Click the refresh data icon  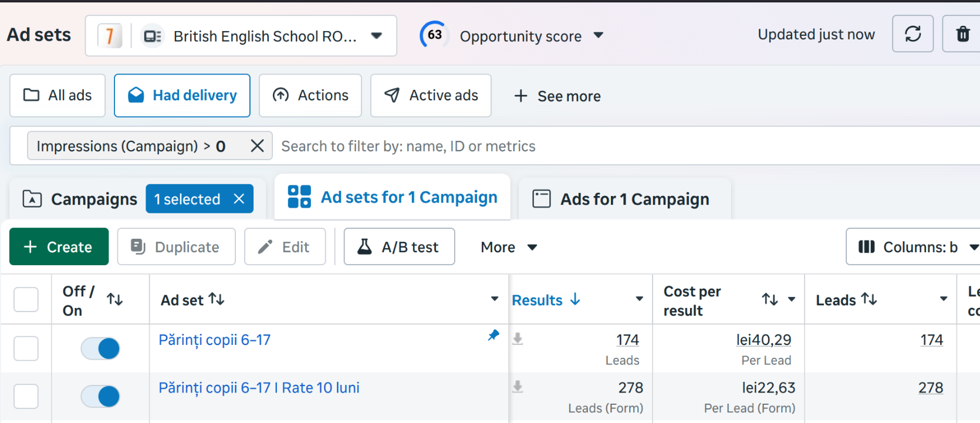pos(913,34)
